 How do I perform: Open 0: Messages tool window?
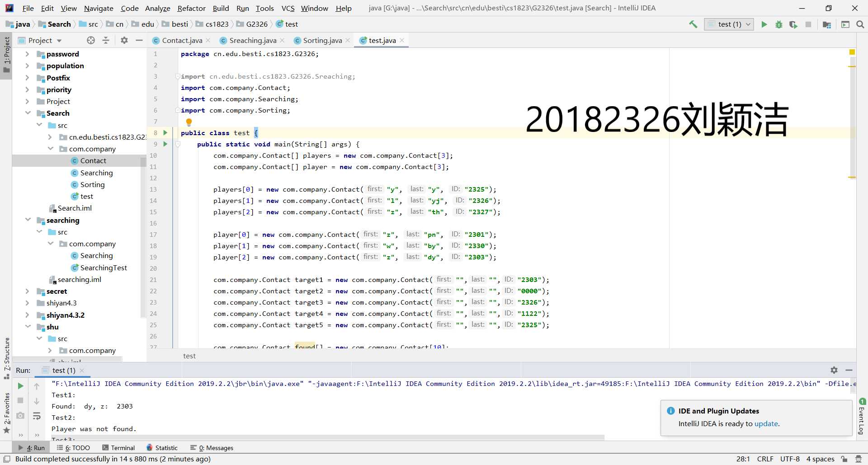click(x=212, y=448)
